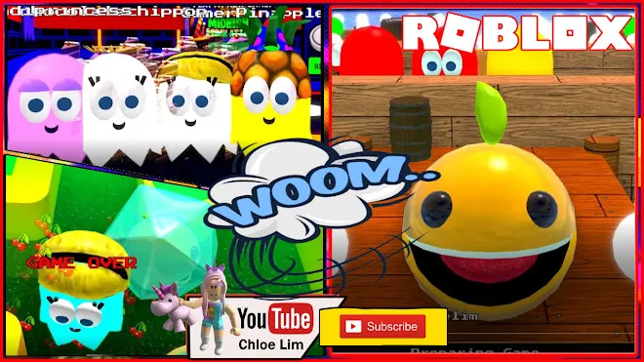Click the YouTube logo

275,319
